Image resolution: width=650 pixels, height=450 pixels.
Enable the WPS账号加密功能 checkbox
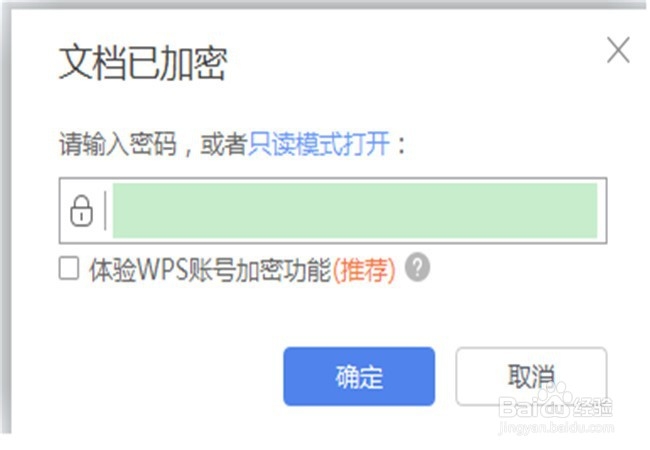tap(69, 269)
